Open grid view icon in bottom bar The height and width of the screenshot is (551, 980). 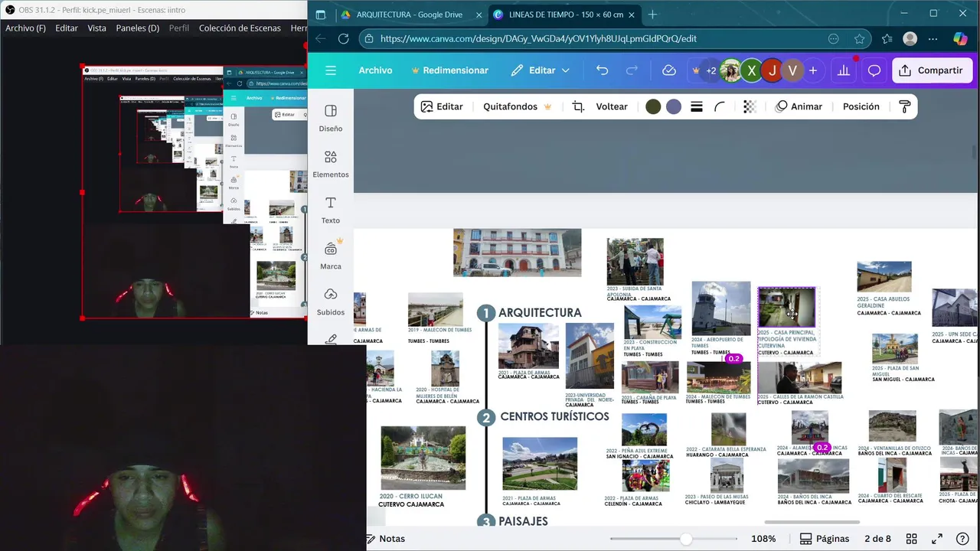911,539
